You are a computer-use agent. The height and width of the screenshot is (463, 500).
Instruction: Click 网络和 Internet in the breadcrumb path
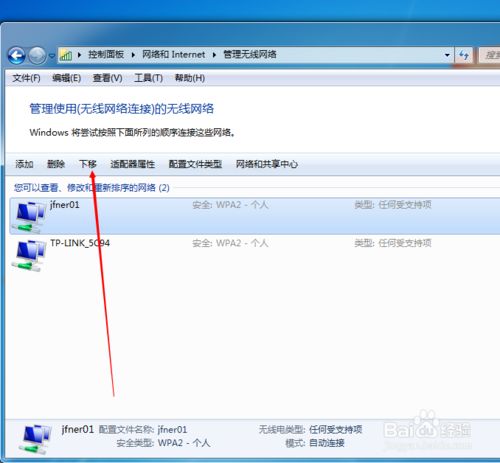pyautogui.click(x=173, y=54)
